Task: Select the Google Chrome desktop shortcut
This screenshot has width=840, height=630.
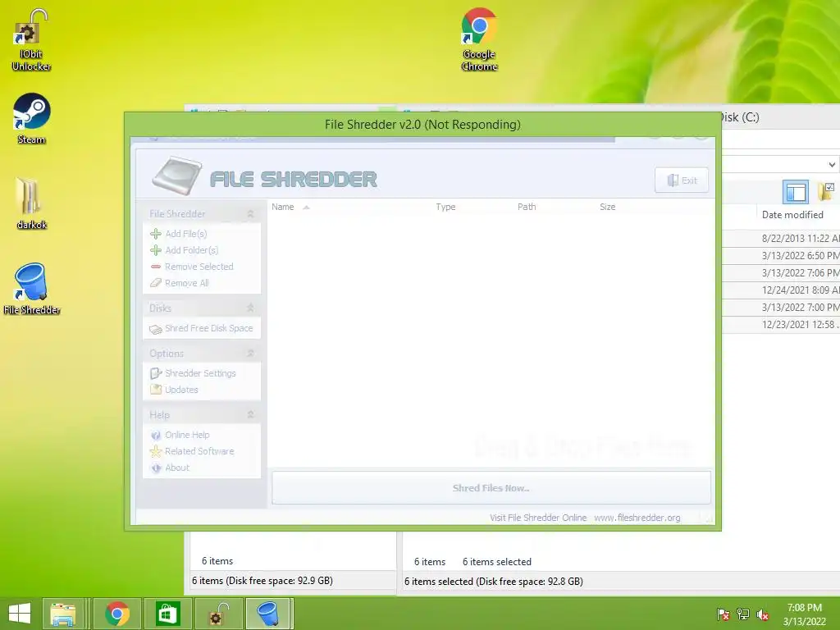Action: pyautogui.click(x=479, y=40)
